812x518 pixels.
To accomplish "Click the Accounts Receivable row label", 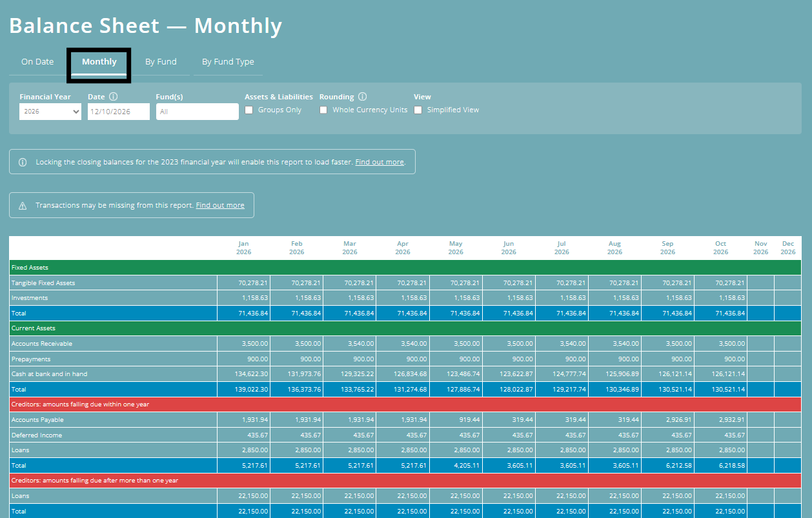I will pyautogui.click(x=42, y=344).
